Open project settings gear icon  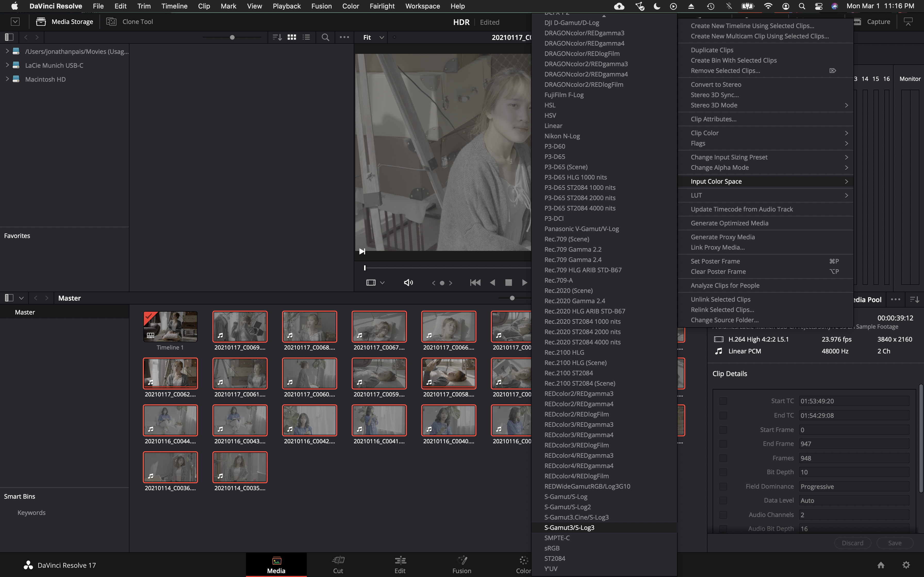point(906,565)
